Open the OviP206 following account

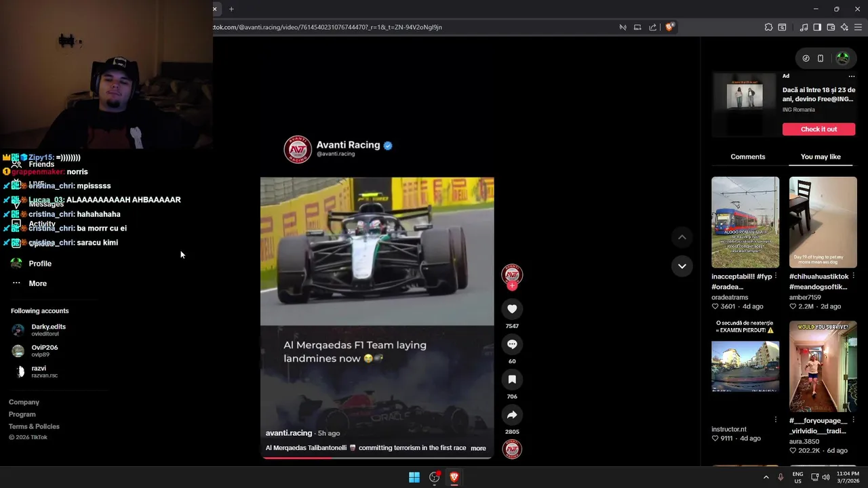[x=35, y=350]
